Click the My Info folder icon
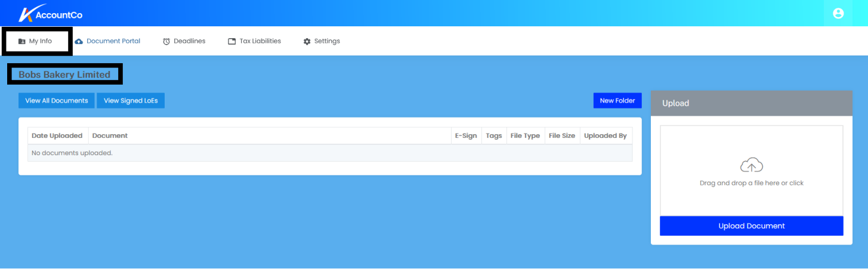 (x=22, y=41)
